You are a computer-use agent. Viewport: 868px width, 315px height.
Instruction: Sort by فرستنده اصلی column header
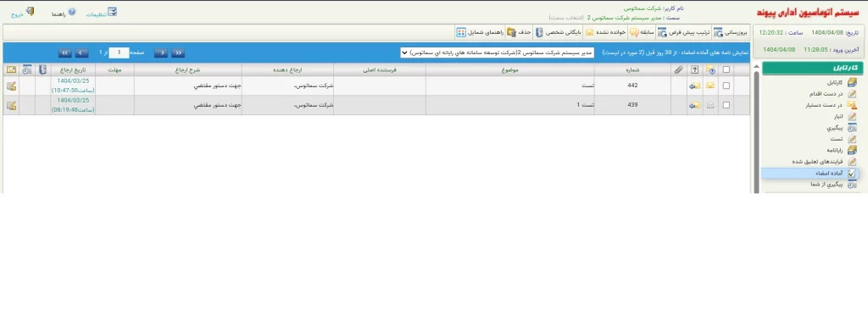380,69
